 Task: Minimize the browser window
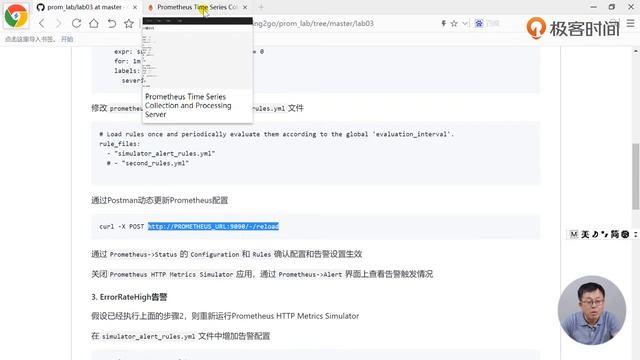(x=593, y=7)
